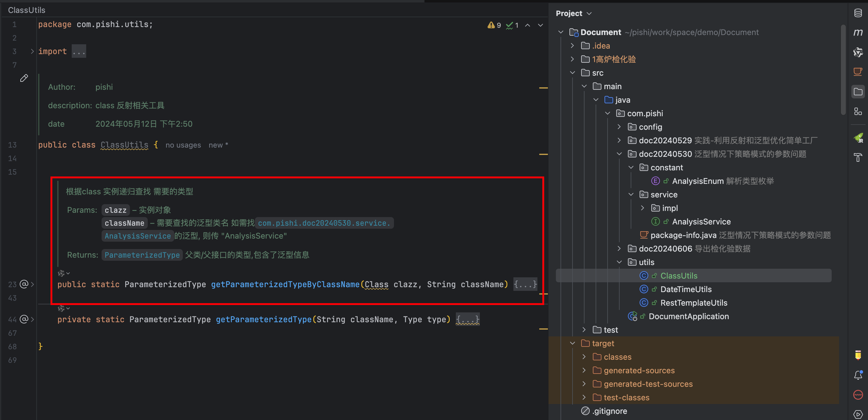
Task: Expand the fold arrow on line 44
Action: coord(32,319)
